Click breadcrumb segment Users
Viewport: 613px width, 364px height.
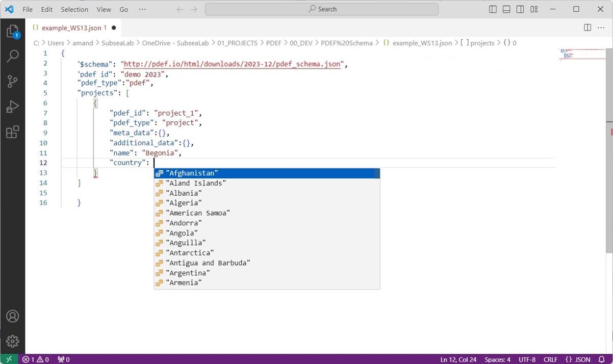point(56,43)
